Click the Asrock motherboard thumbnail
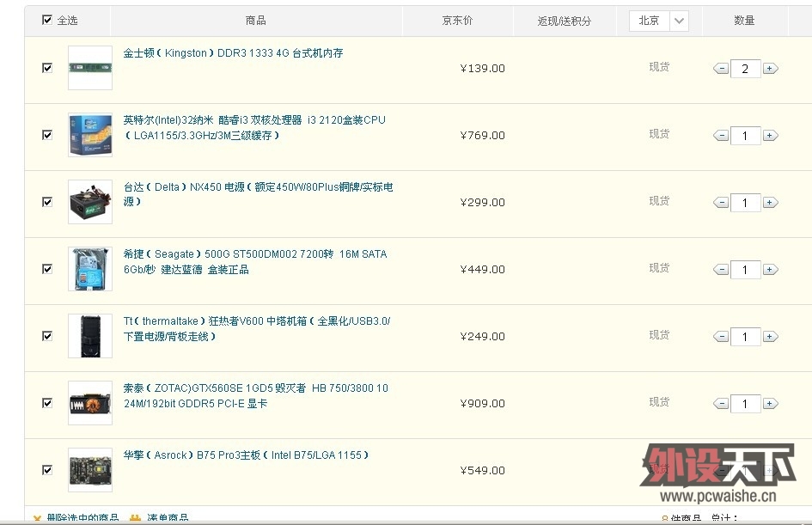 coord(90,470)
